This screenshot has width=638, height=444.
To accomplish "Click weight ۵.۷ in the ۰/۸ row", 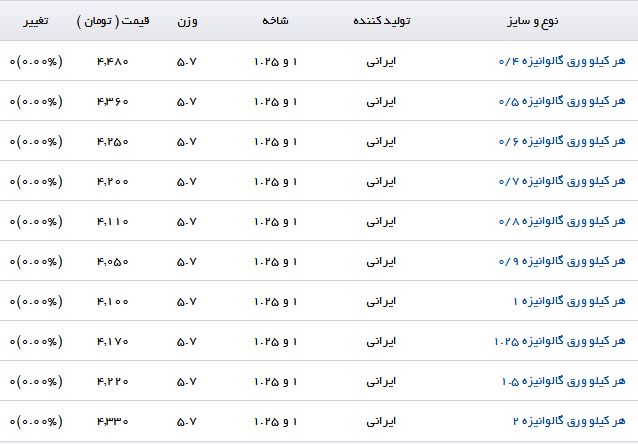I will pyautogui.click(x=187, y=222).
